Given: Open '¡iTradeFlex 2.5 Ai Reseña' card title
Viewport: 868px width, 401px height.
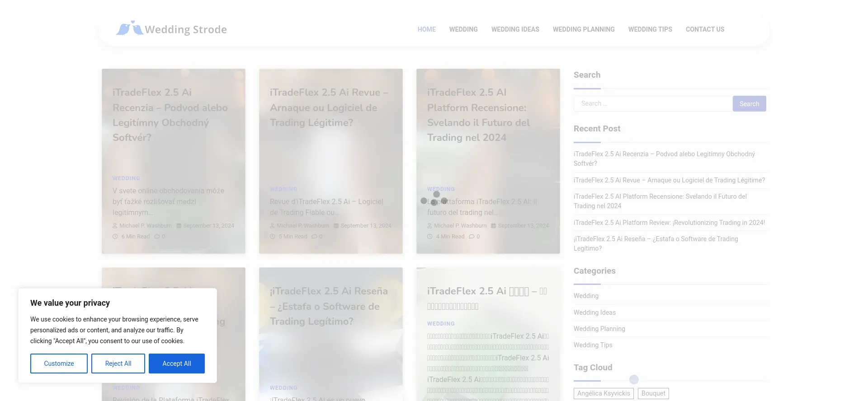Looking at the screenshot, I should click(x=329, y=306).
